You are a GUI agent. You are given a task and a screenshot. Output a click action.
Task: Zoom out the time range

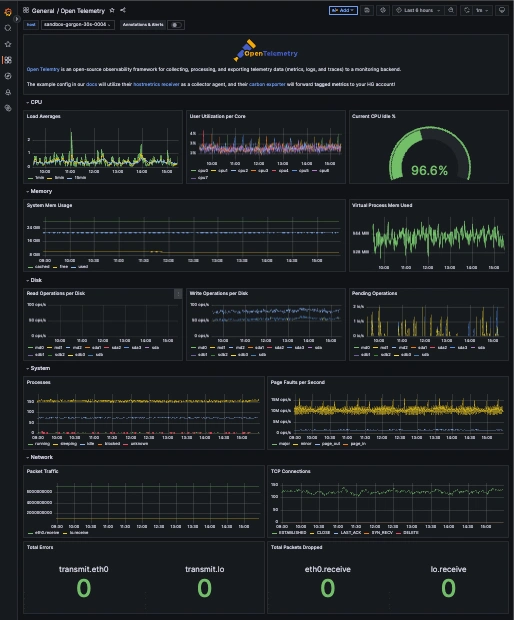click(x=451, y=10)
